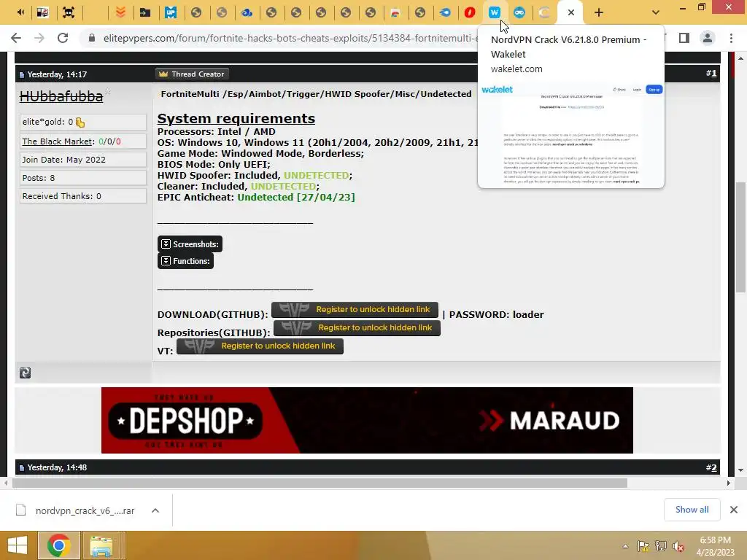Open the tab with red-and-white page favicon
747x560 pixels.
[x=395, y=12]
